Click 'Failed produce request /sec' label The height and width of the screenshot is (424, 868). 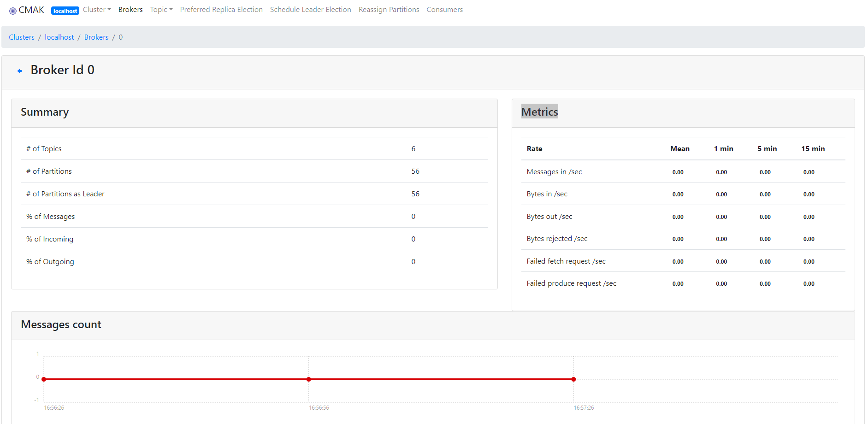[572, 283]
